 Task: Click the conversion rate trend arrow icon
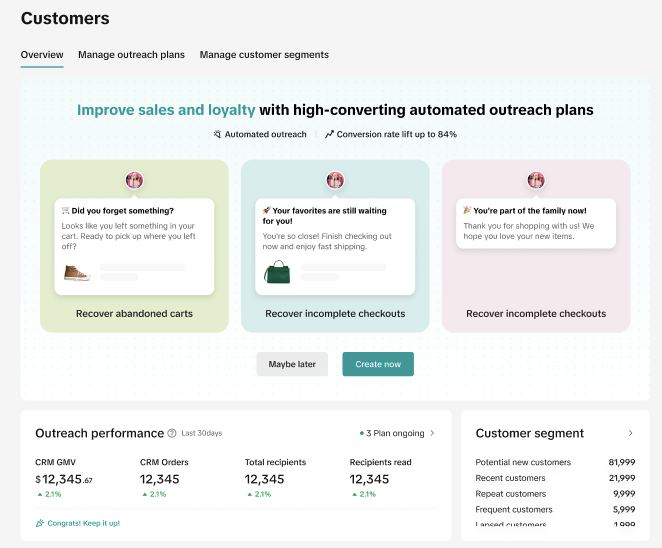[329, 134]
